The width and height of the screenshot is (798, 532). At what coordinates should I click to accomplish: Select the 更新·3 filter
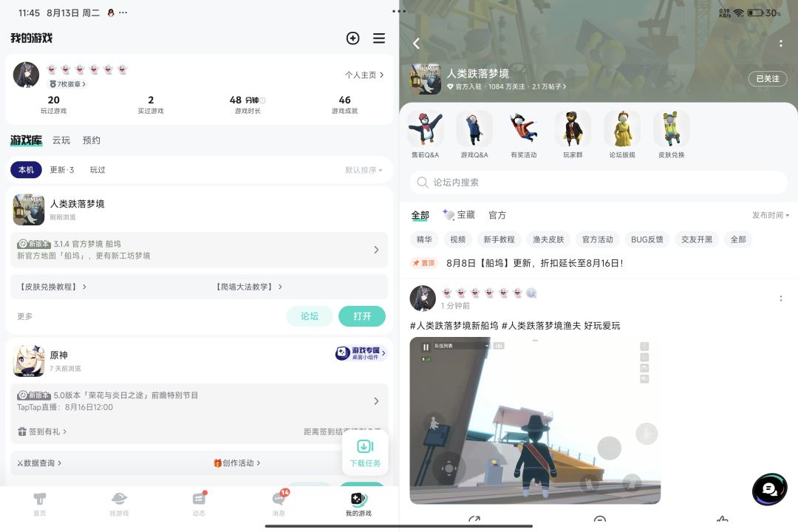point(61,169)
